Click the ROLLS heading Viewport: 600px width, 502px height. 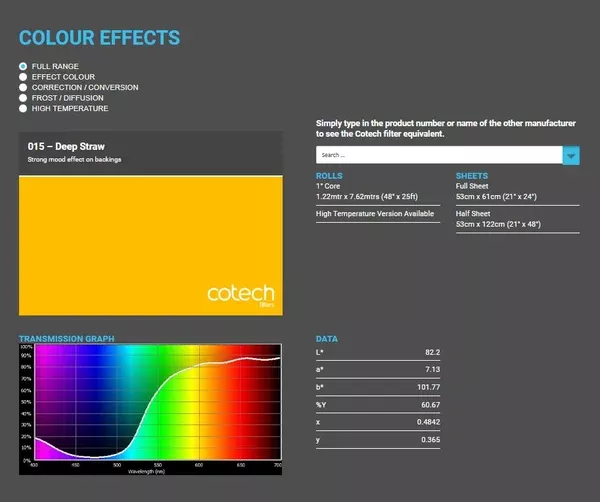coord(329,176)
